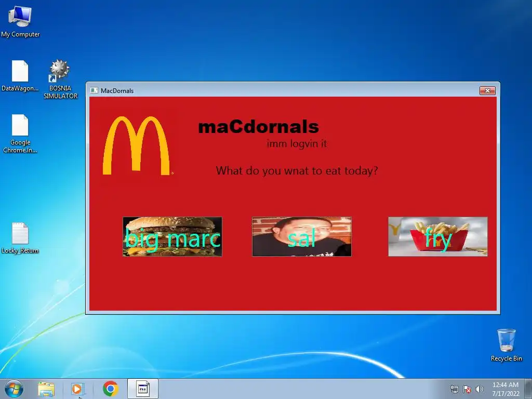Close the MacDornals window
Viewport: 532px width, 399px height.
coord(487,90)
